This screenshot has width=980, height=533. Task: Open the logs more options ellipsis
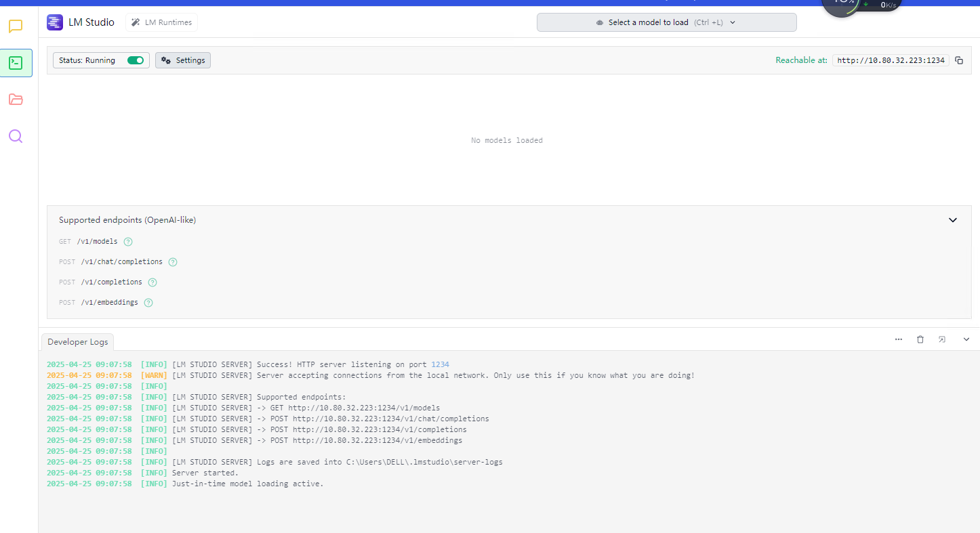click(x=899, y=339)
